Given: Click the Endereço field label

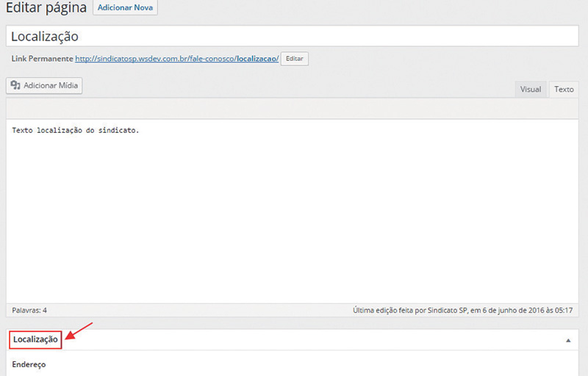Looking at the screenshot, I should (x=29, y=364).
